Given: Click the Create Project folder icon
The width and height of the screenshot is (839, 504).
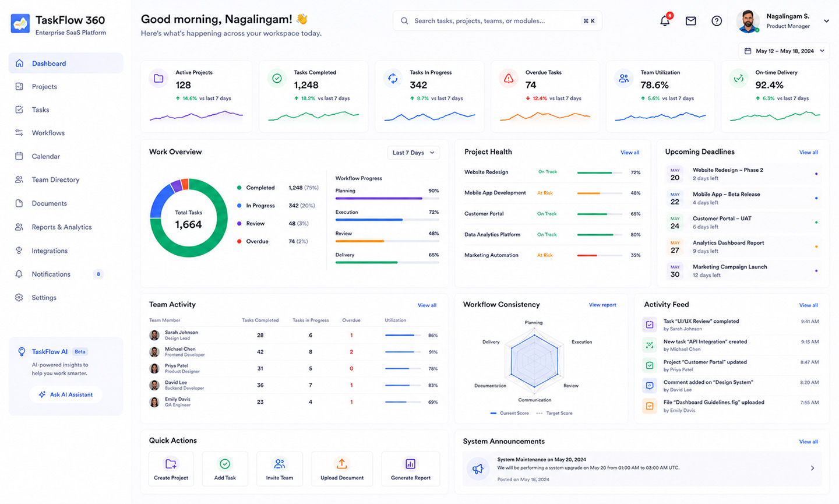Looking at the screenshot, I should tap(171, 464).
